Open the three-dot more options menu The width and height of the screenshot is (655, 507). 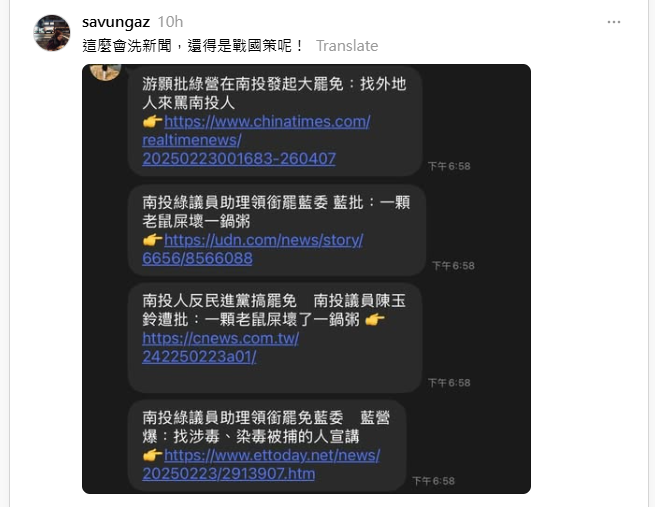click(614, 22)
